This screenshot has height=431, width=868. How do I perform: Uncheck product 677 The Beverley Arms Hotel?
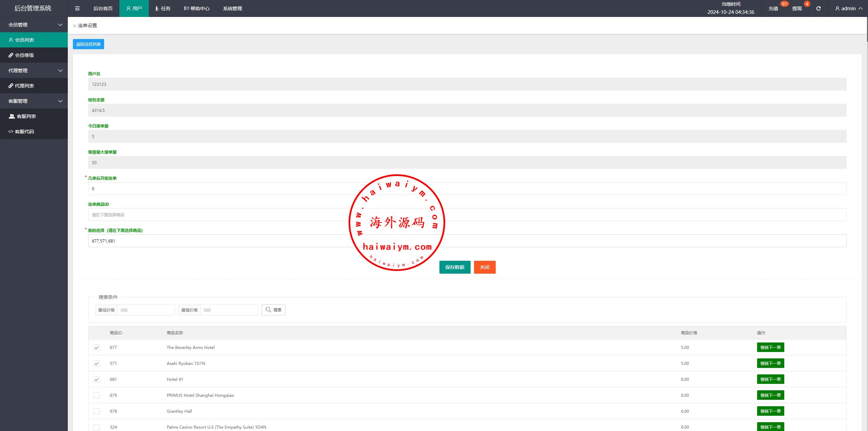click(97, 348)
